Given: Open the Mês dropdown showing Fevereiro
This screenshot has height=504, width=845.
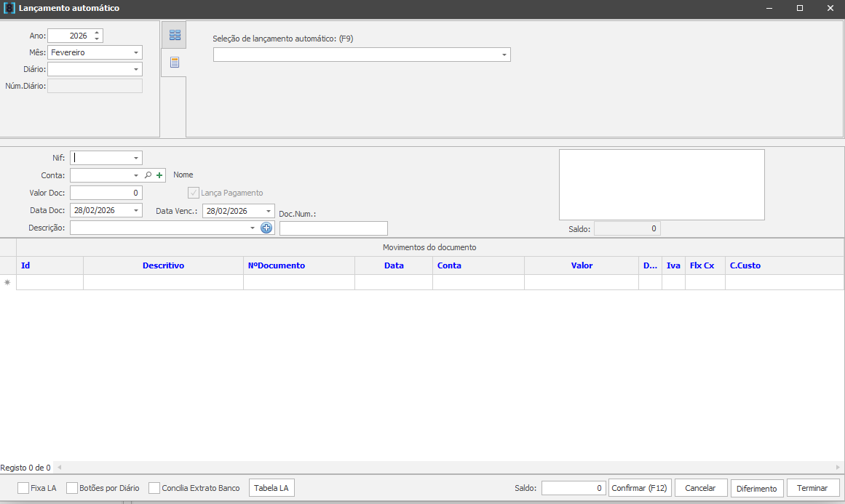Looking at the screenshot, I should click(136, 53).
